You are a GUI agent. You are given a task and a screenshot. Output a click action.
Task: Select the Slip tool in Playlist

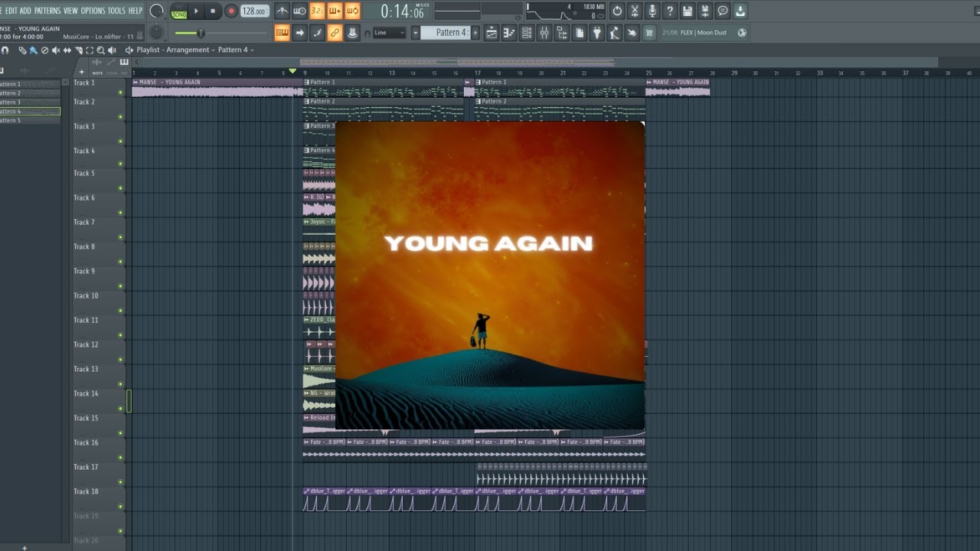click(67, 50)
